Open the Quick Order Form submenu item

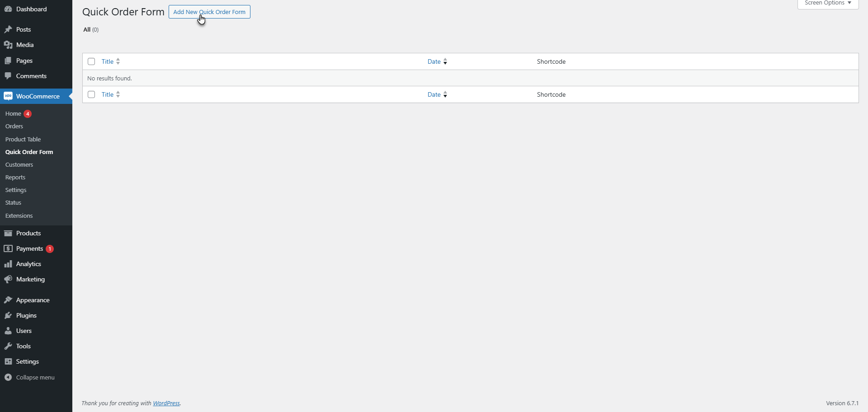click(x=29, y=152)
